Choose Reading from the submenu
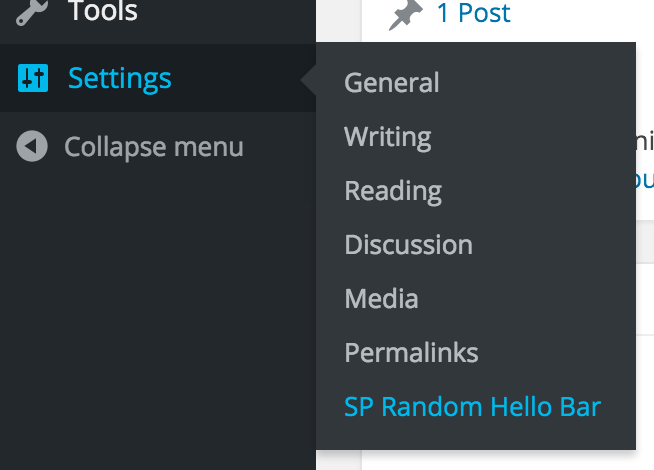The height and width of the screenshot is (470, 654). [x=393, y=191]
